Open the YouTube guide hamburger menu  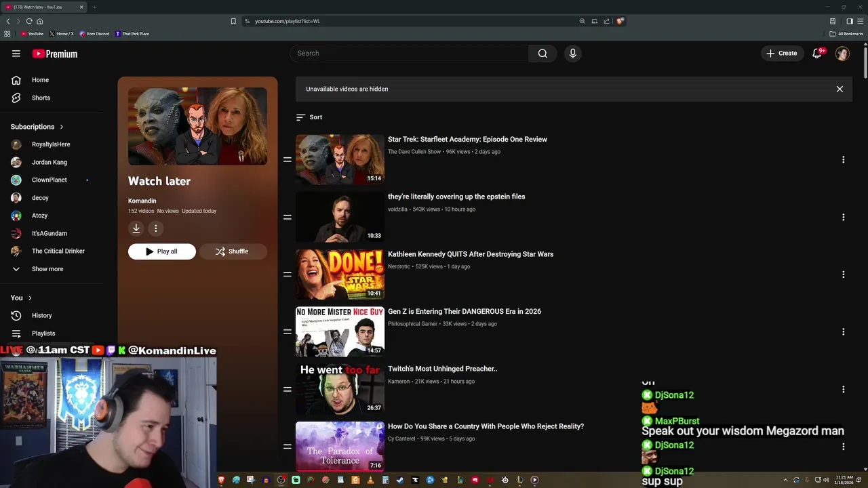point(16,54)
